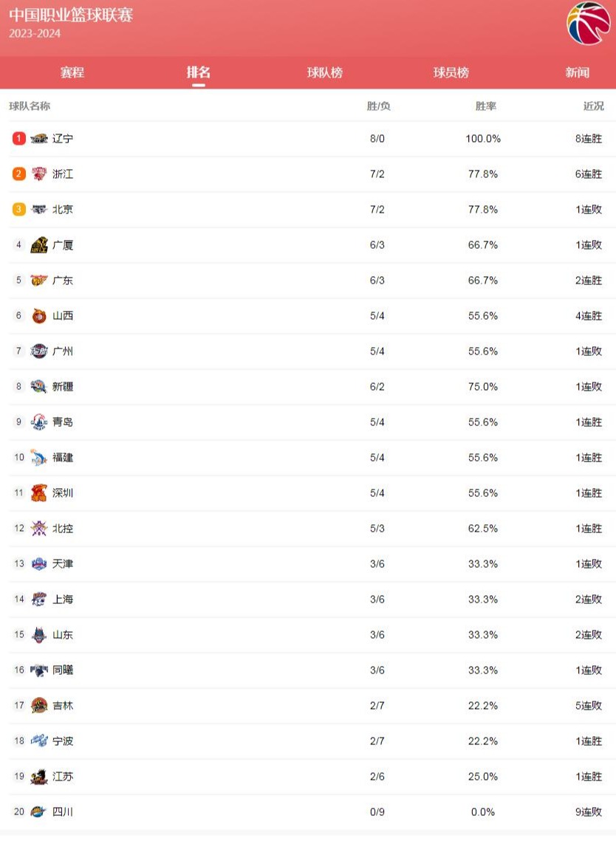Viewport: 616px width, 841px height.
Task: Open the 北京 team name link
Action: (63, 210)
